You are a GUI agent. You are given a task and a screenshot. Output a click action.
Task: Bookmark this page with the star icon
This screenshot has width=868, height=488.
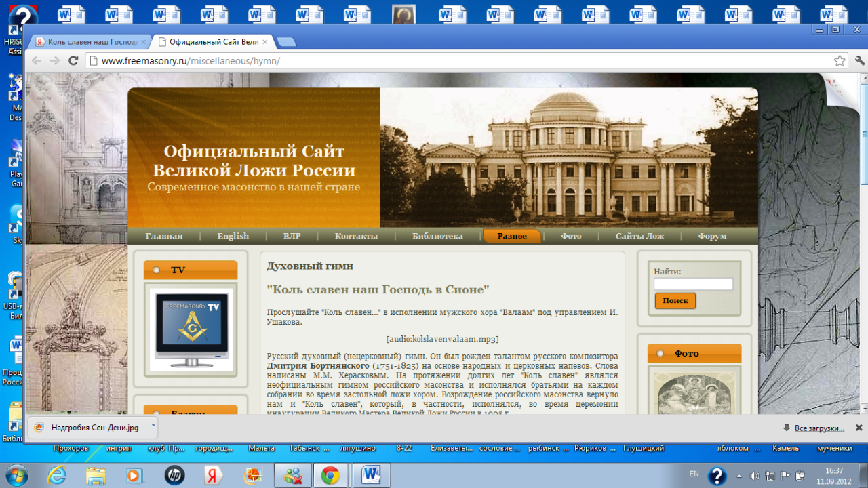click(840, 61)
